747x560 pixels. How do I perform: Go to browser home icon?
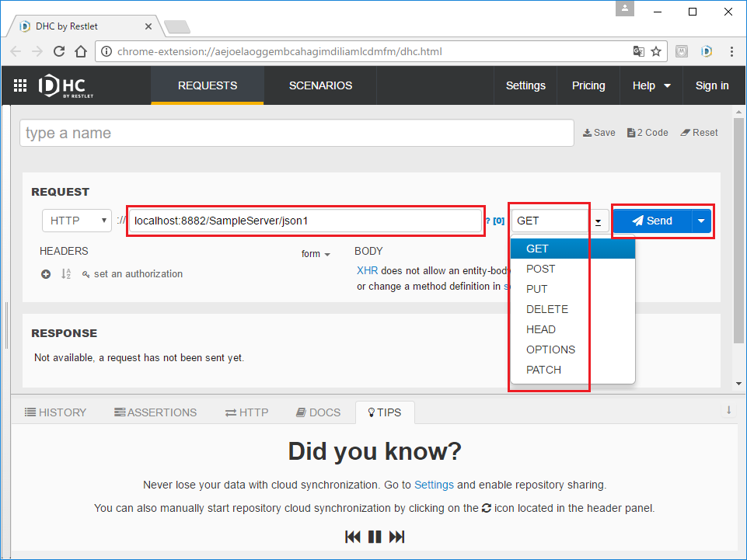(x=81, y=51)
